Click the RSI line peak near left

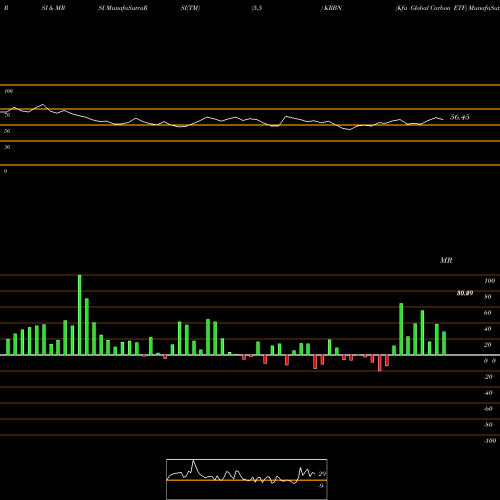coord(43,104)
